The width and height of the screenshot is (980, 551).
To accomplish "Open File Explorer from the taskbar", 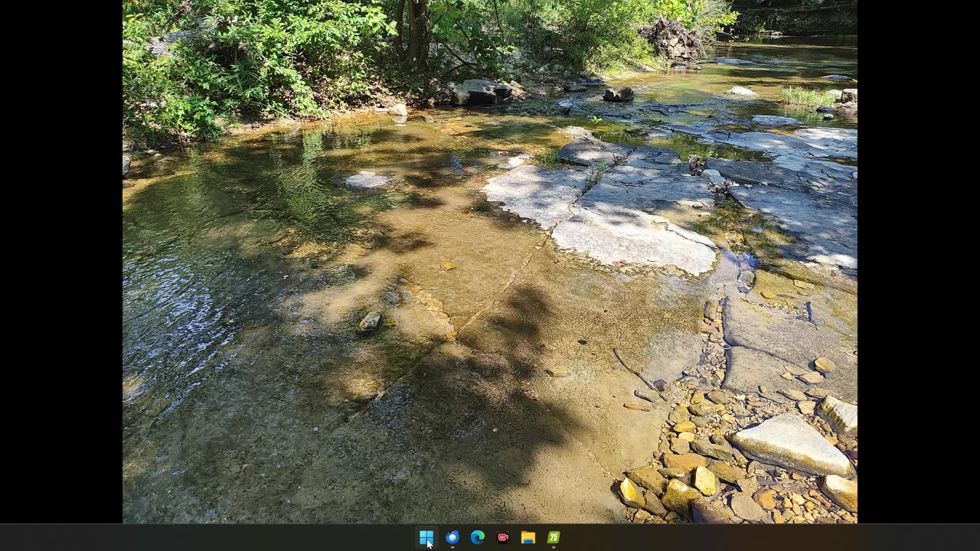I will coord(528,537).
